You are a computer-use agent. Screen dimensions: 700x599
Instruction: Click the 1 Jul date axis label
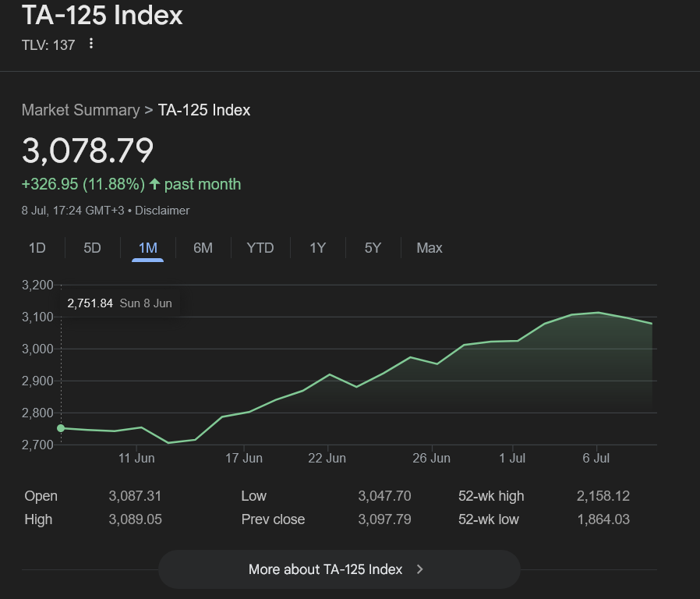(x=512, y=458)
